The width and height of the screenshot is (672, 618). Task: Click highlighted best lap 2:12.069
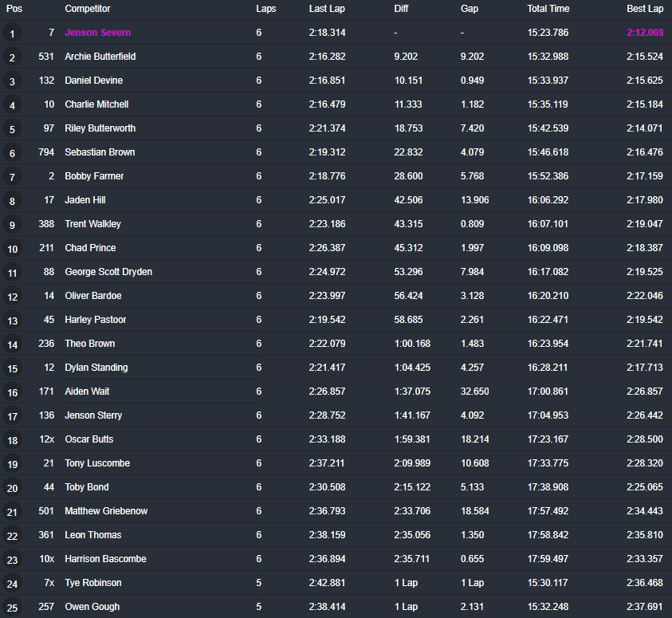pos(645,33)
